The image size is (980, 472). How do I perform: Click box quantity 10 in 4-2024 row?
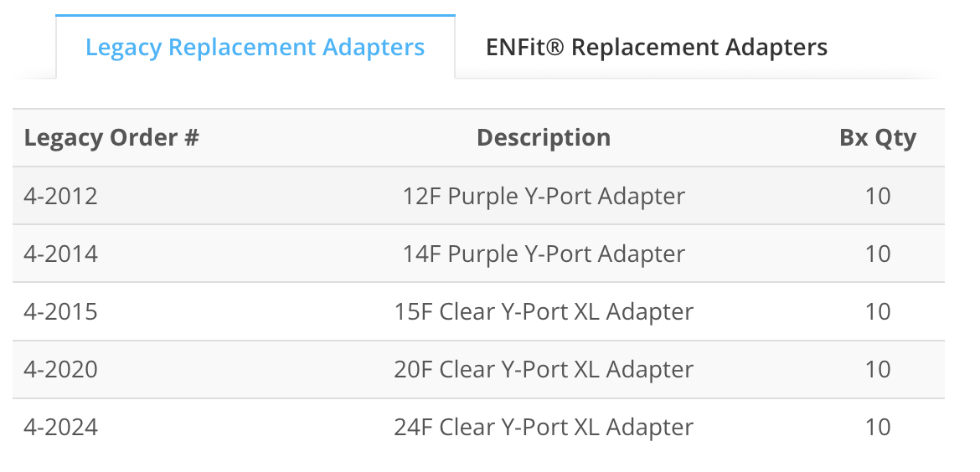coord(878,428)
